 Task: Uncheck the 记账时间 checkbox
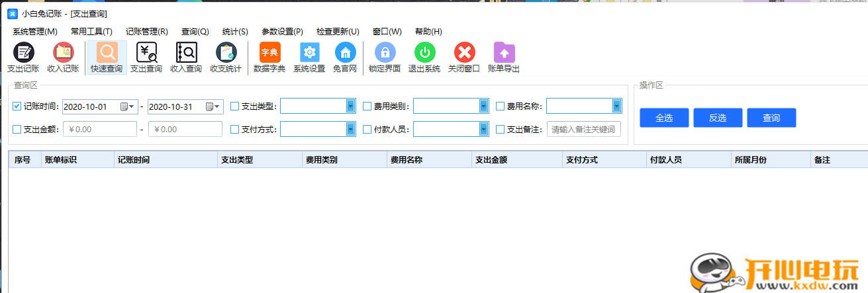click(x=17, y=106)
